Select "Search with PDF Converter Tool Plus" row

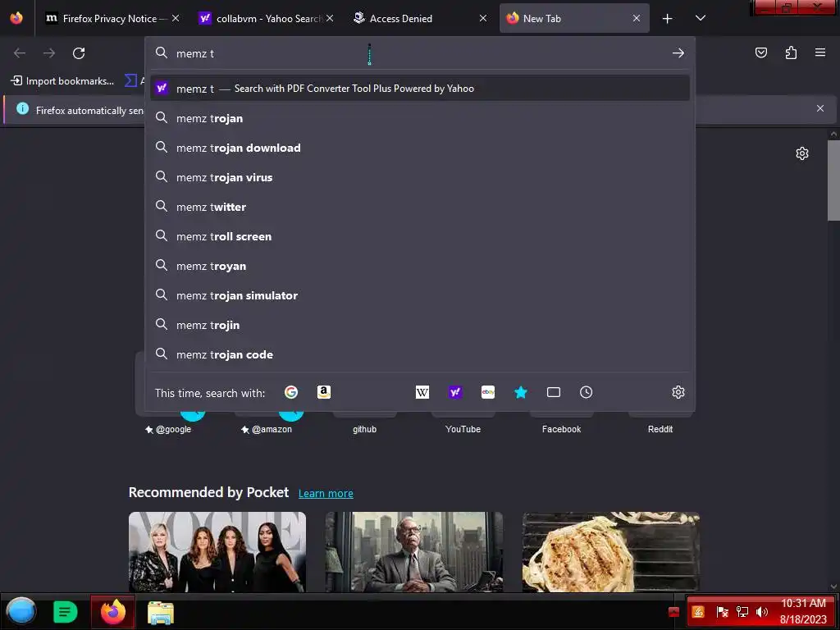pos(420,89)
